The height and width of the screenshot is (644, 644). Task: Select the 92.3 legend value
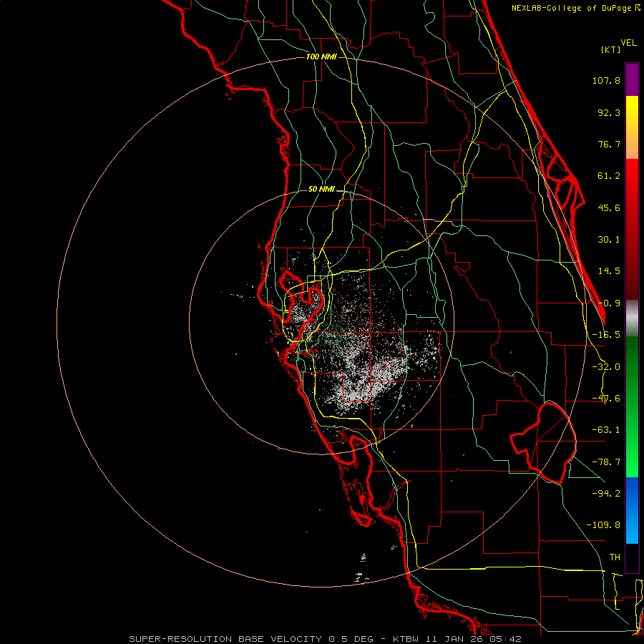pos(609,112)
